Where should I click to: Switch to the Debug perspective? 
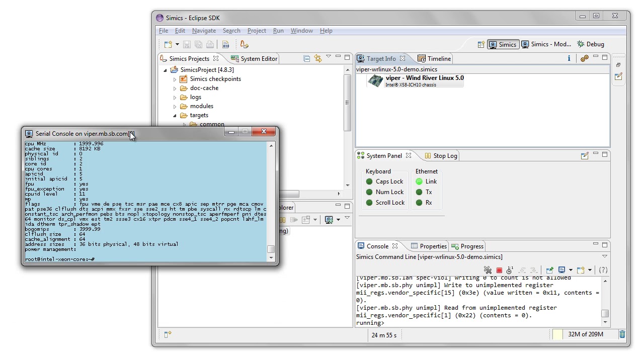click(x=591, y=44)
